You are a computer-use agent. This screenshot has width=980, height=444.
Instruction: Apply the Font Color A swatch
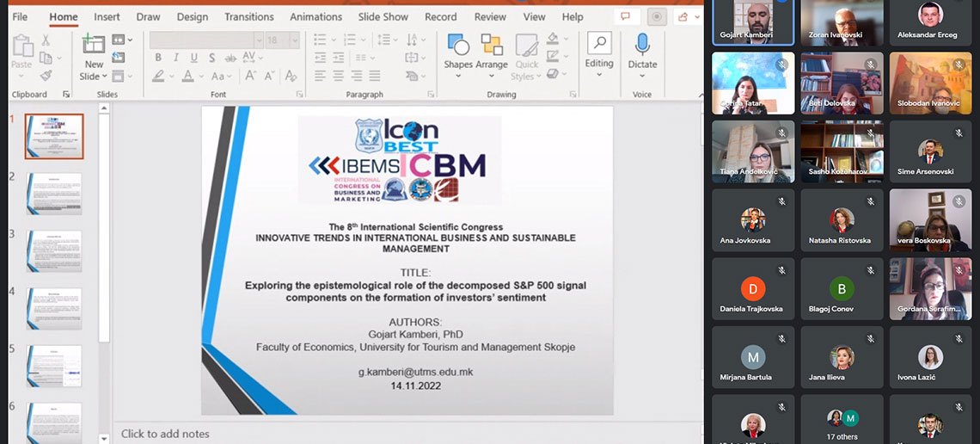point(187,76)
